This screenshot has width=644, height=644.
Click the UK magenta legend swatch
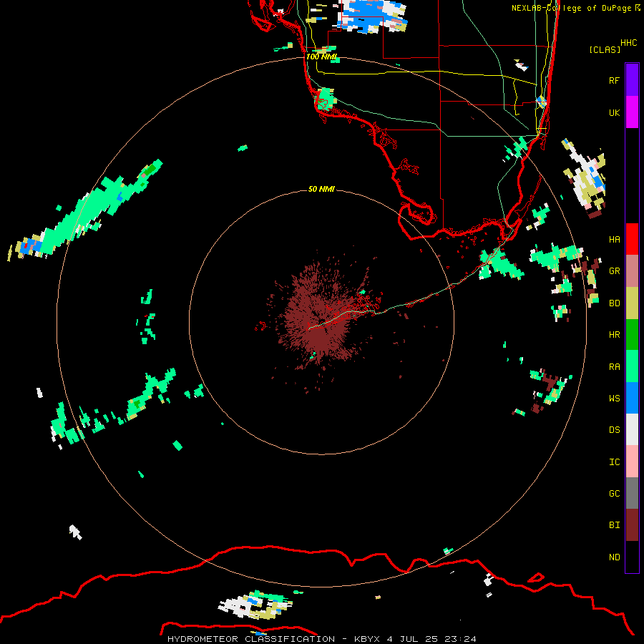point(632,112)
